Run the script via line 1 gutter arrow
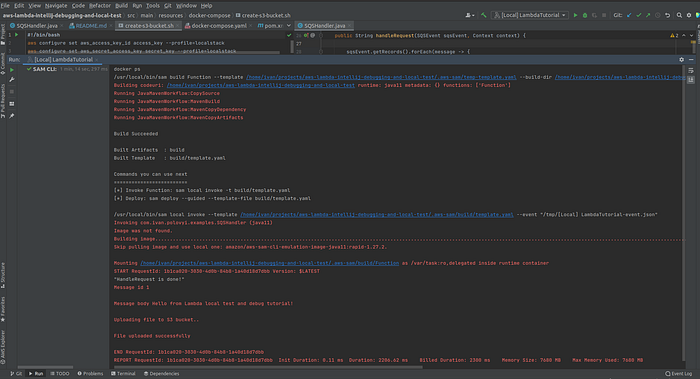The image size is (700, 379). (17, 35)
